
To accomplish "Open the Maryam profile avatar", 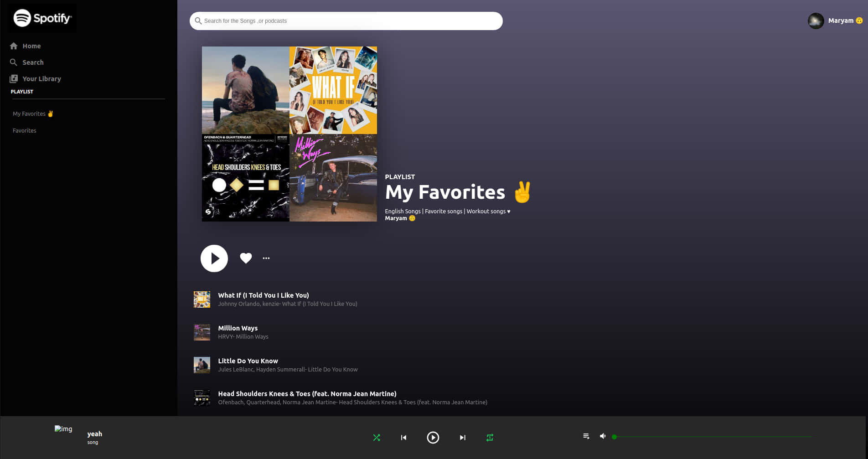I will pos(816,21).
